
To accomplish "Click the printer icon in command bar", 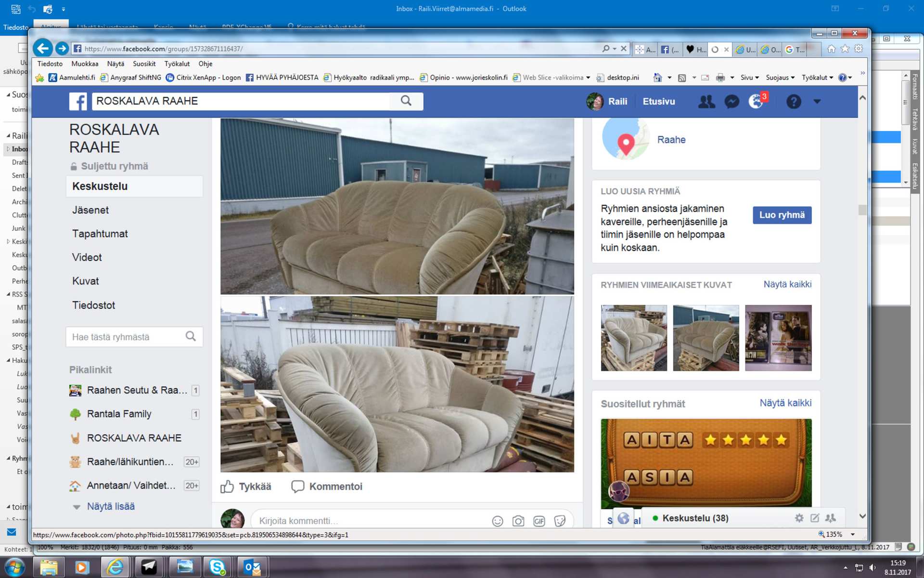I will click(720, 78).
